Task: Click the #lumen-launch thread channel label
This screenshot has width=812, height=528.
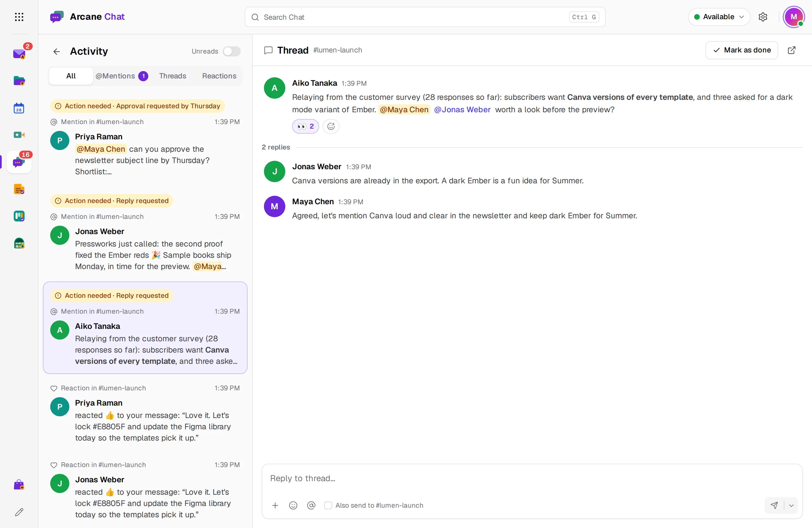Action: (x=337, y=50)
